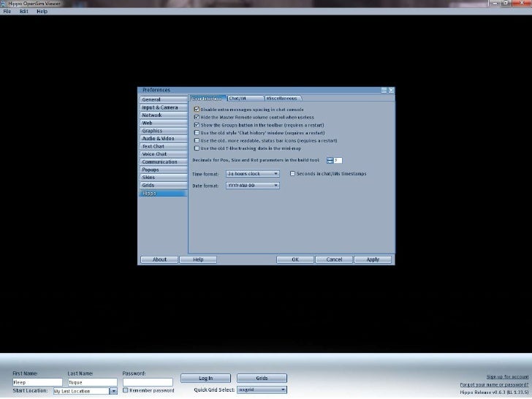Click the Hippo Release version text
This screenshot has height=399, width=532.
click(494, 392)
